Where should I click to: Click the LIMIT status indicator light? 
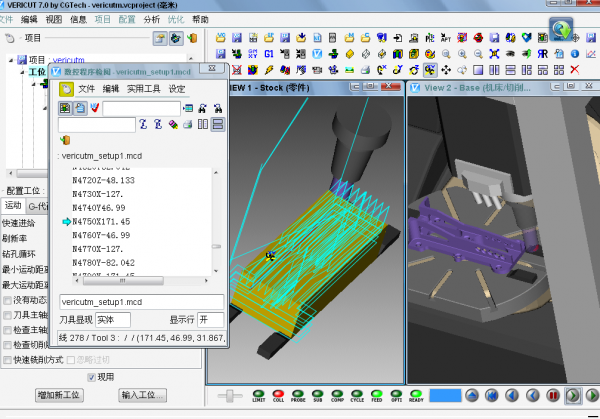coord(258,394)
